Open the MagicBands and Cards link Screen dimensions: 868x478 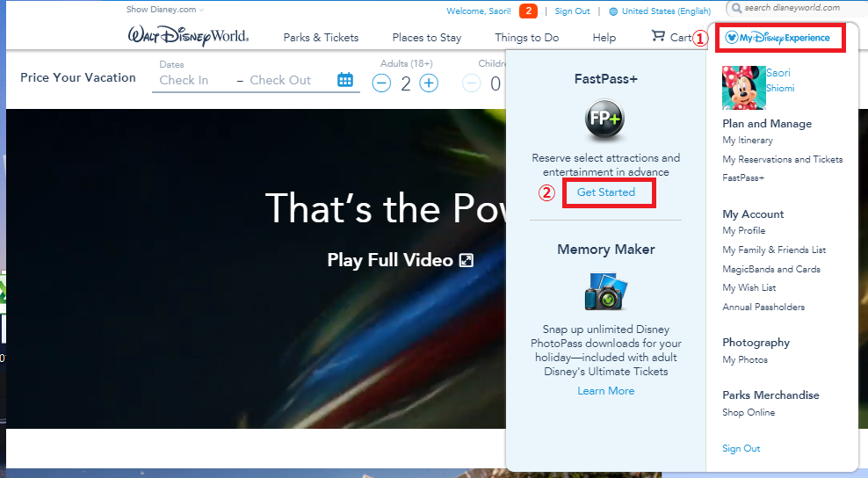click(x=771, y=269)
